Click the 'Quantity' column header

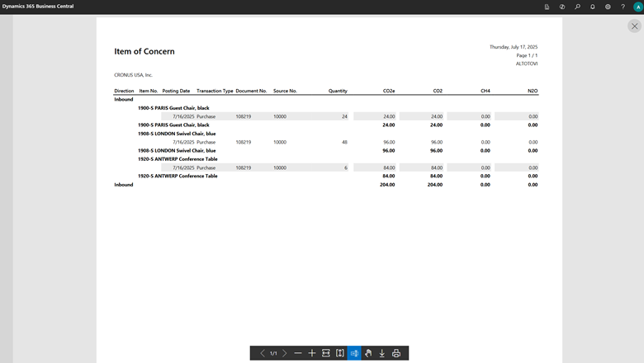[x=338, y=91]
